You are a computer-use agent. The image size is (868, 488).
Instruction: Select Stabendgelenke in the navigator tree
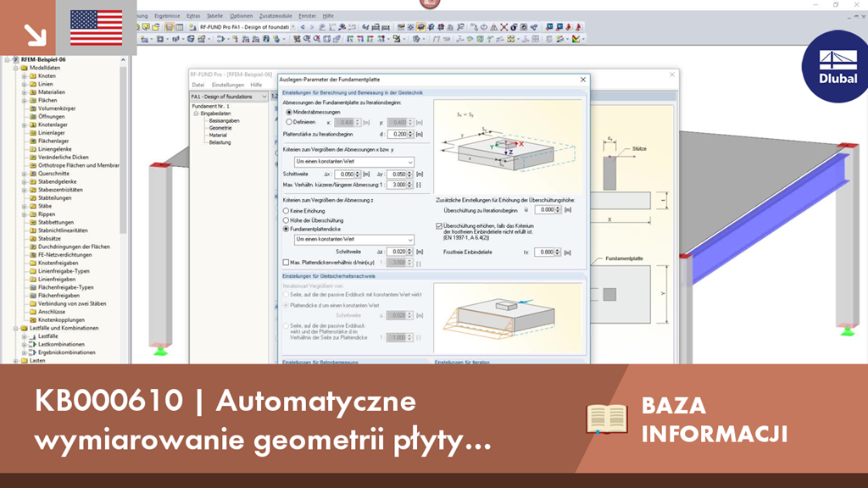[x=57, y=181]
